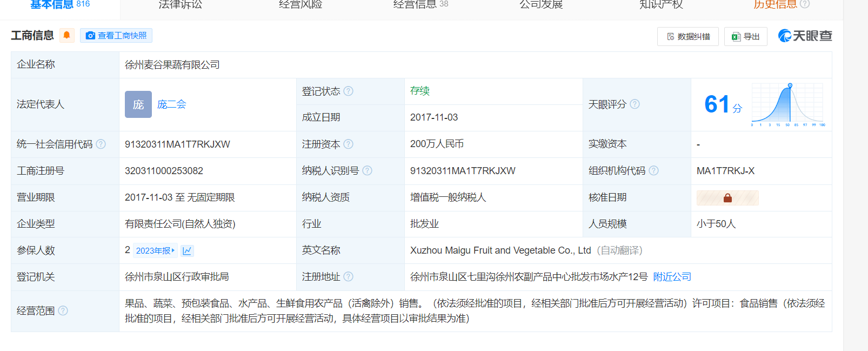The width and height of the screenshot is (868, 351).
Task: Click organization code MA1T7RKJ-X
Action: (725, 171)
